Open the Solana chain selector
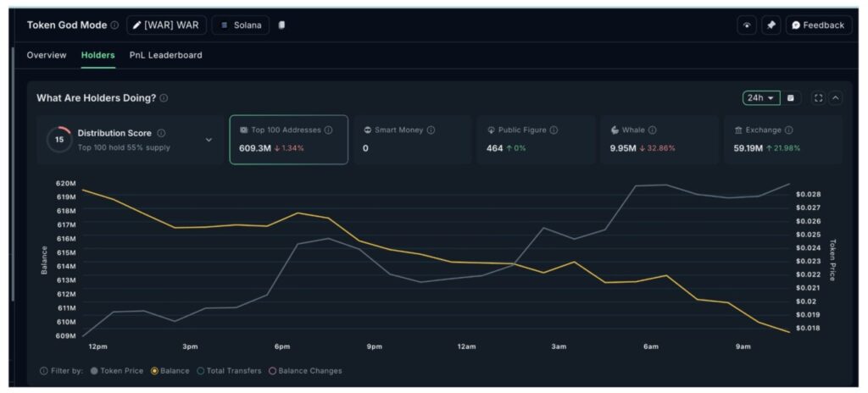Viewport: 868px width, 393px height. click(x=241, y=25)
